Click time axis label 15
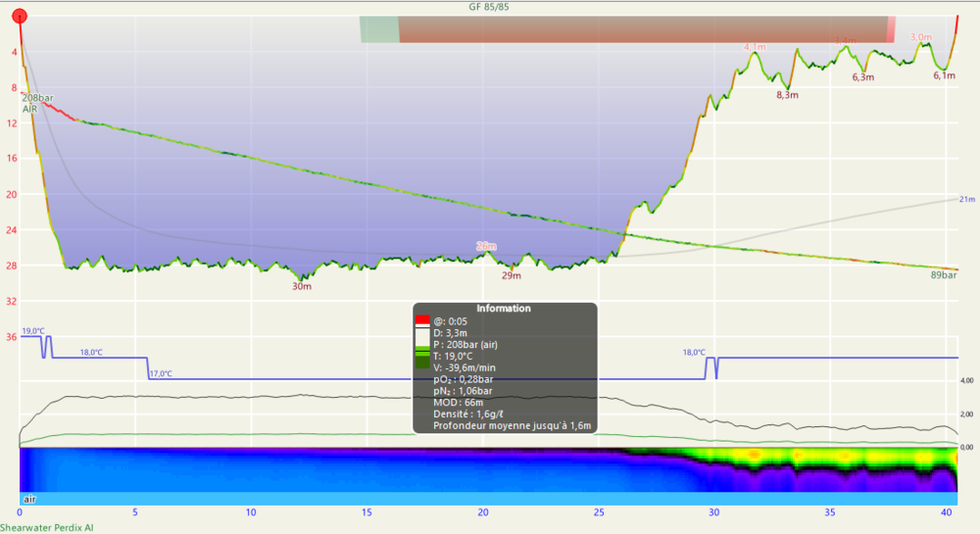Image resolution: width=980 pixels, height=534 pixels. coord(367,512)
